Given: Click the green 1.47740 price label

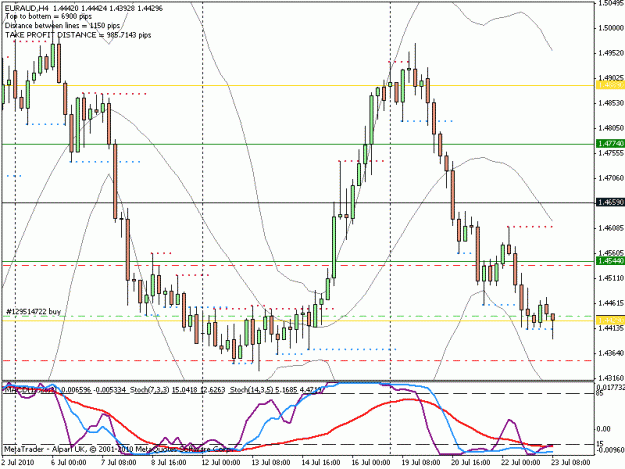Looking at the screenshot, I should pyautogui.click(x=610, y=143).
